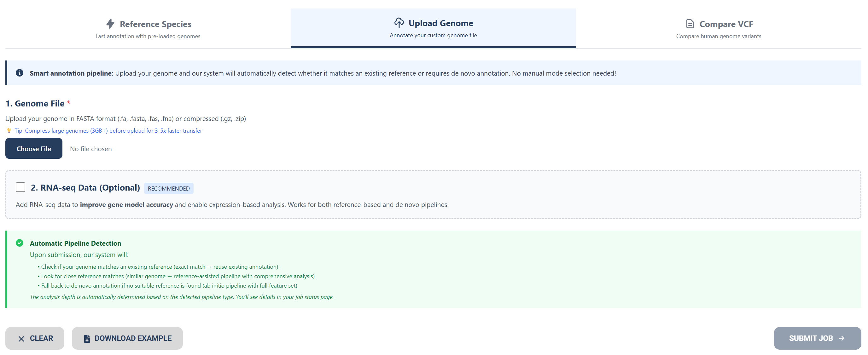Click the X icon inside the Clear button

point(21,338)
